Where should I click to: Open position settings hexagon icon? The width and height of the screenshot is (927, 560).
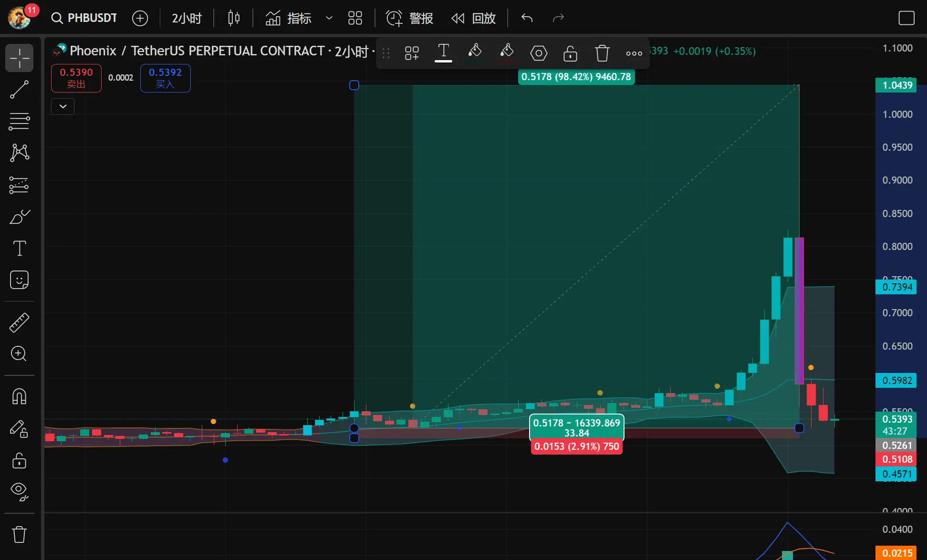539,53
